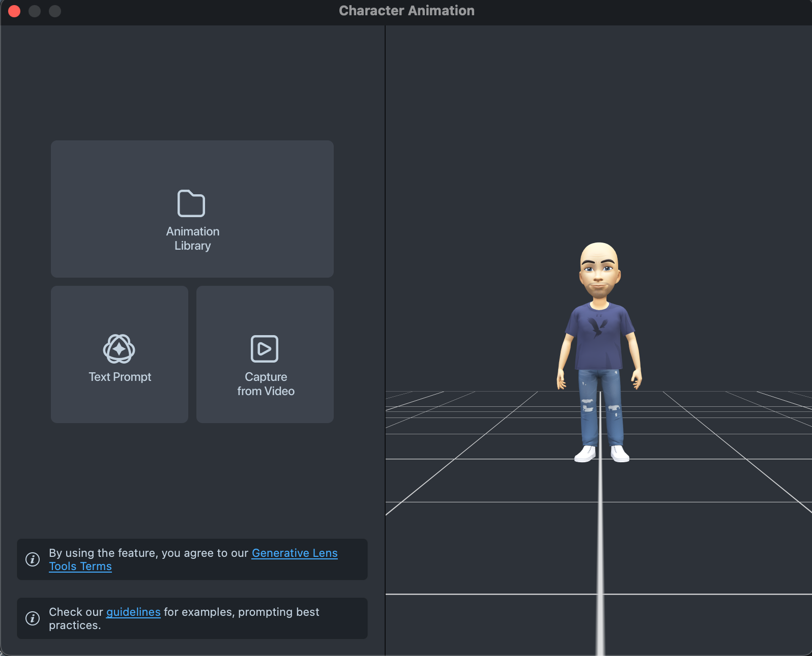Click the avatar's white sneakers
Image resolution: width=812 pixels, height=656 pixels.
586,454
